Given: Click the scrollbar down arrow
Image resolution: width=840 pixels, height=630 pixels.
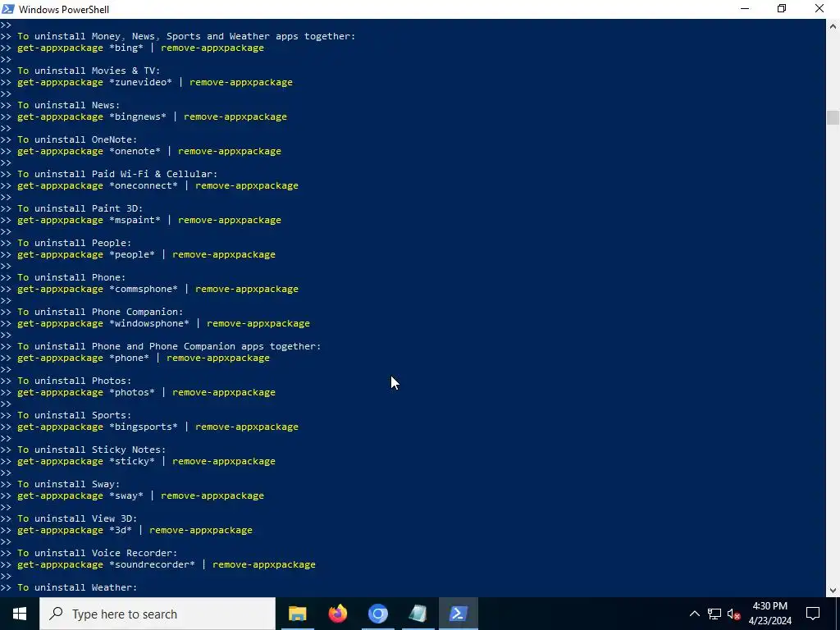Looking at the screenshot, I should [833, 591].
